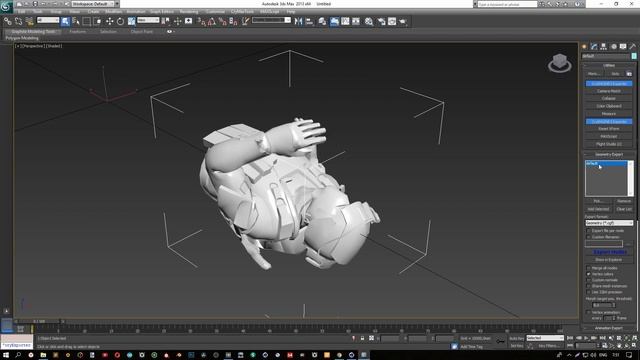Open the Select by Name dialog
Screen dimensions: 640x360
tap(76, 21)
